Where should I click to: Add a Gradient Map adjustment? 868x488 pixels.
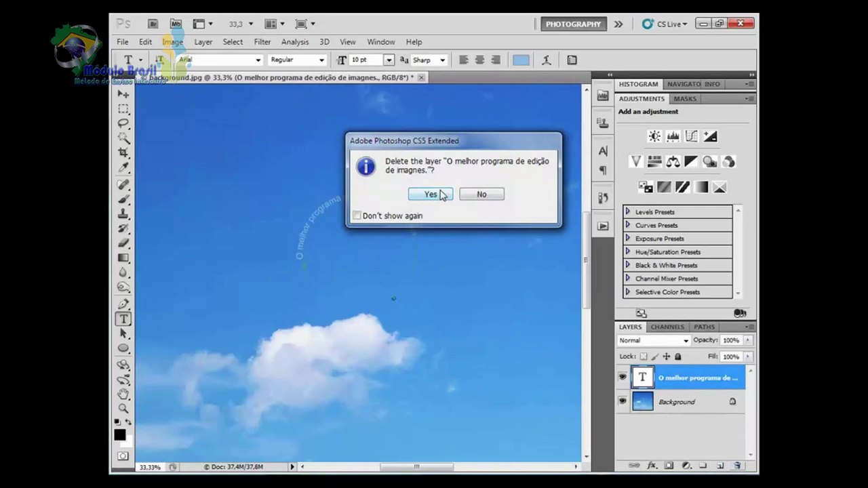[x=701, y=186]
